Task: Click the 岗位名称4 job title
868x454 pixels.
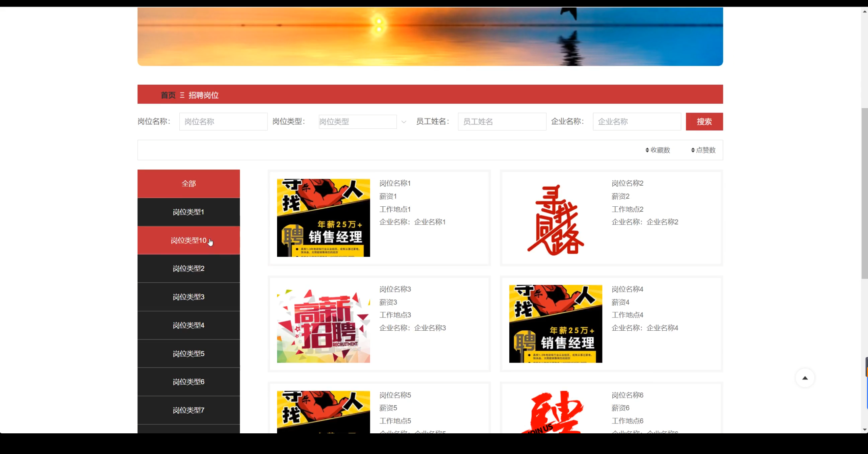Action: (x=627, y=289)
